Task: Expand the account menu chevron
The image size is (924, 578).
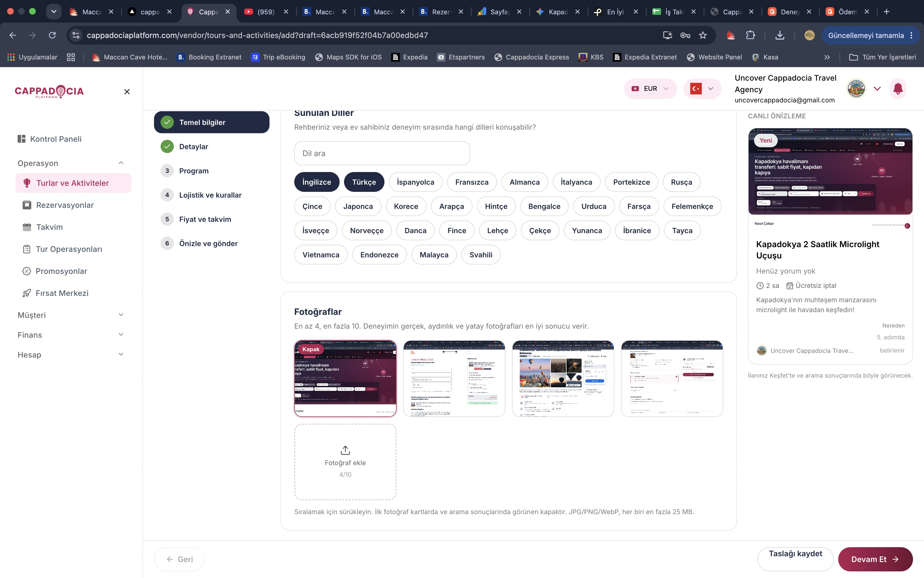Action: tap(877, 89)
